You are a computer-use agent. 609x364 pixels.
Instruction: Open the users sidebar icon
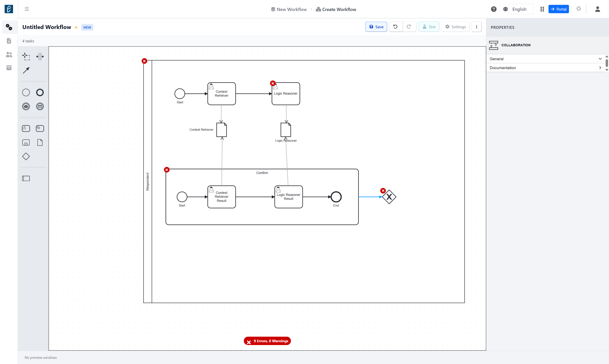click(x=9, y=54)
